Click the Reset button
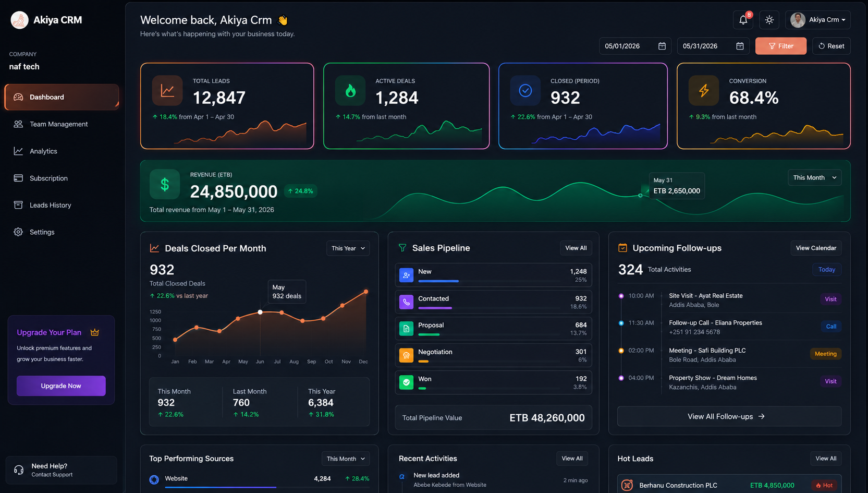 (x=832, y=46)
